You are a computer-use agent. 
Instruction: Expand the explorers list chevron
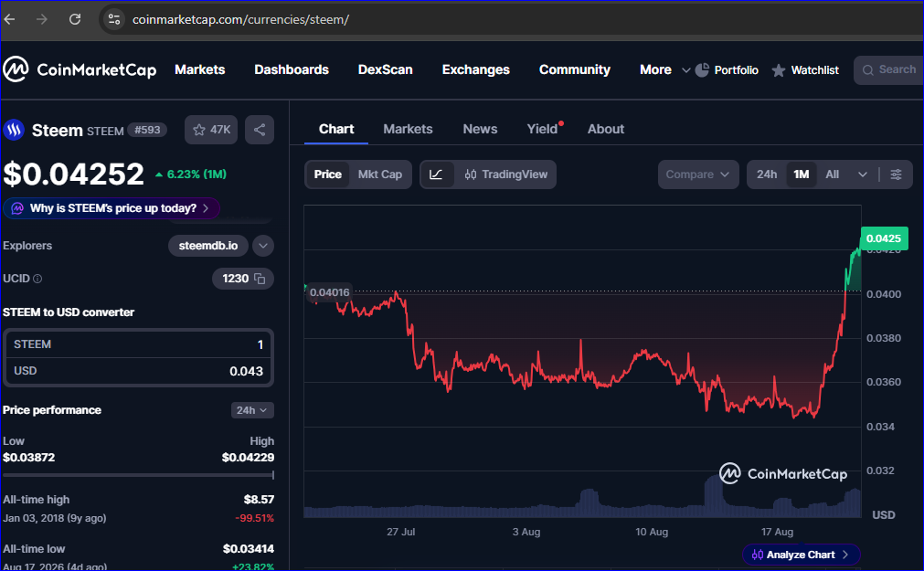[263, 246]
